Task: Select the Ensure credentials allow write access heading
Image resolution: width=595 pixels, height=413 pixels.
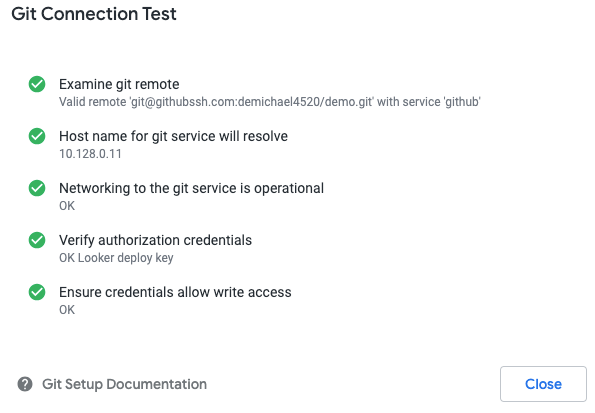Action: click(175, 292)
